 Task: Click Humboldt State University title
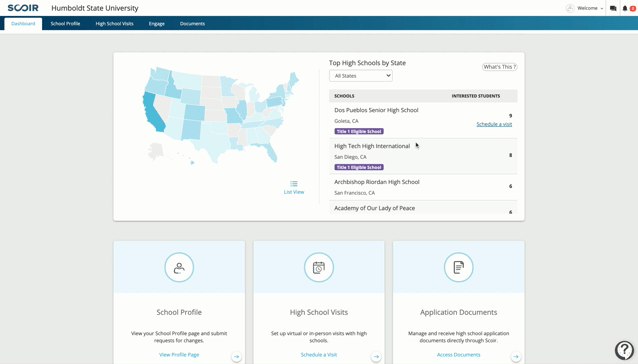(x=95, y=8)
